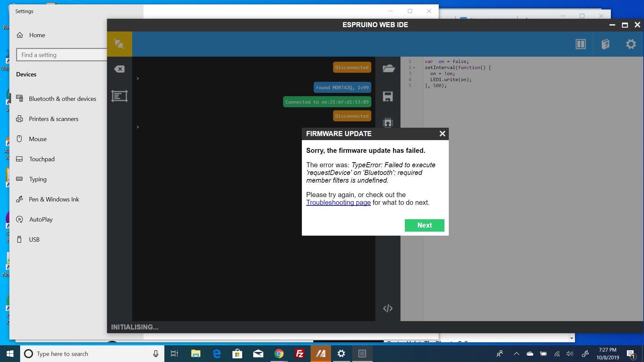644x362 pixels.
Task: Go to Home in the Settings sidebar
Action: (37, 35)
